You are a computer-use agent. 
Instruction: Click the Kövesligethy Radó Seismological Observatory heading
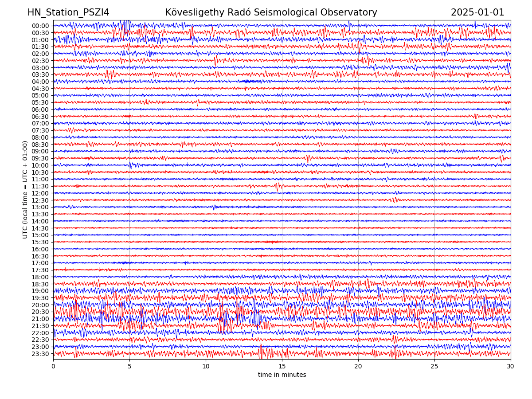pyautogui.click(x=271, y=12)
